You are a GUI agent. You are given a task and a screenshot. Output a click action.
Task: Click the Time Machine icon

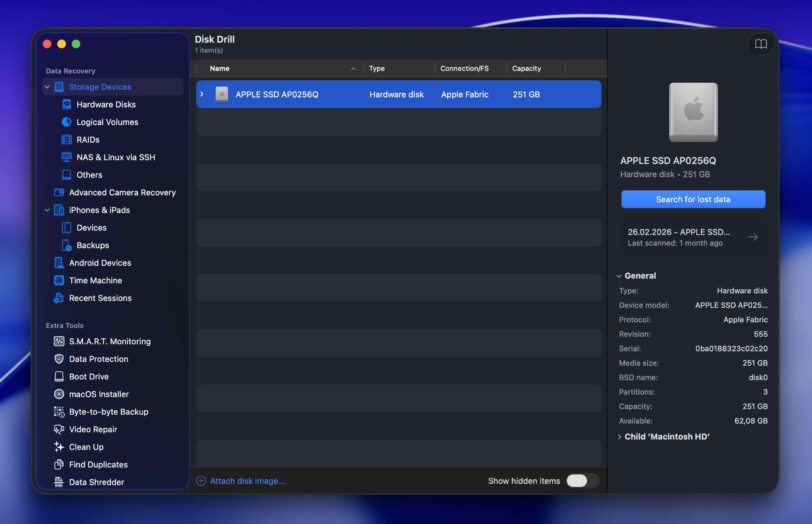click(x=59, y=280)
